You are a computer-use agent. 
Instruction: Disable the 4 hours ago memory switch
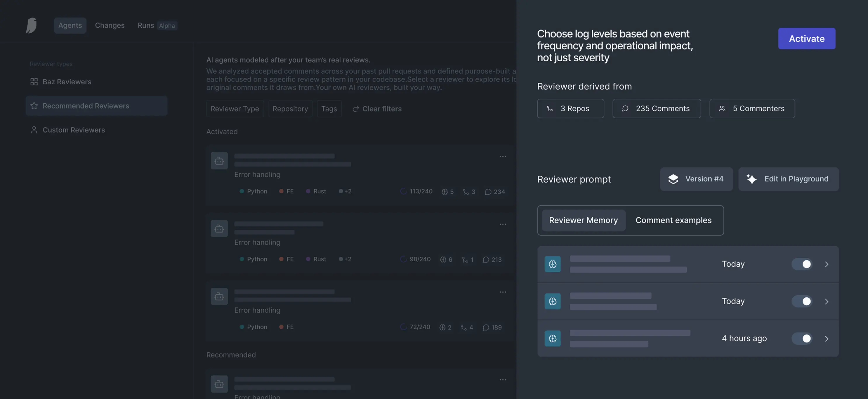click(802, 338)
